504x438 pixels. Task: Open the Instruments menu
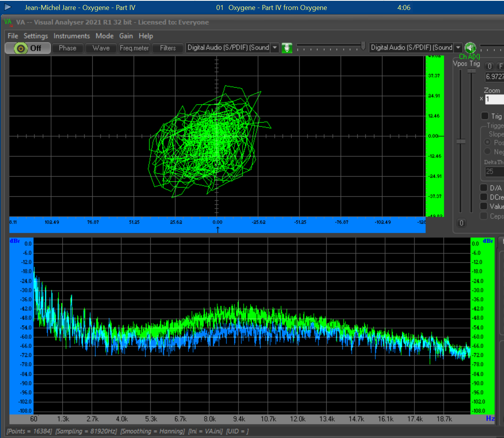tap(72, 36)
